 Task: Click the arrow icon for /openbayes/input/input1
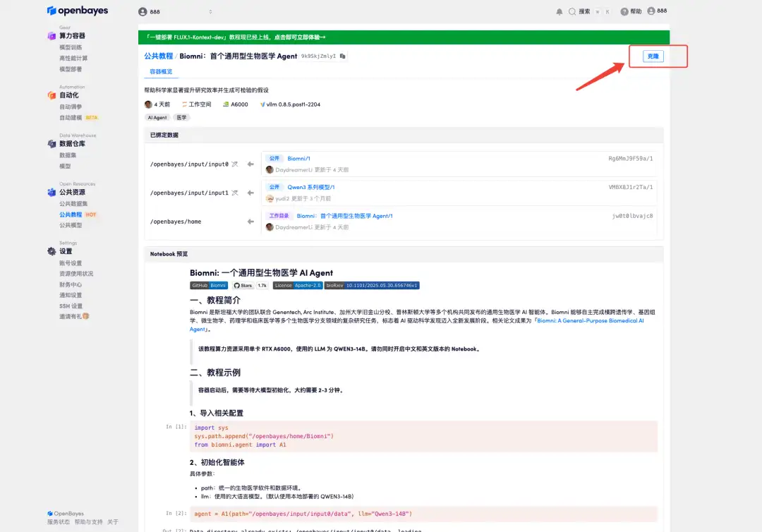pyautogui.click(x=250, y=193)
